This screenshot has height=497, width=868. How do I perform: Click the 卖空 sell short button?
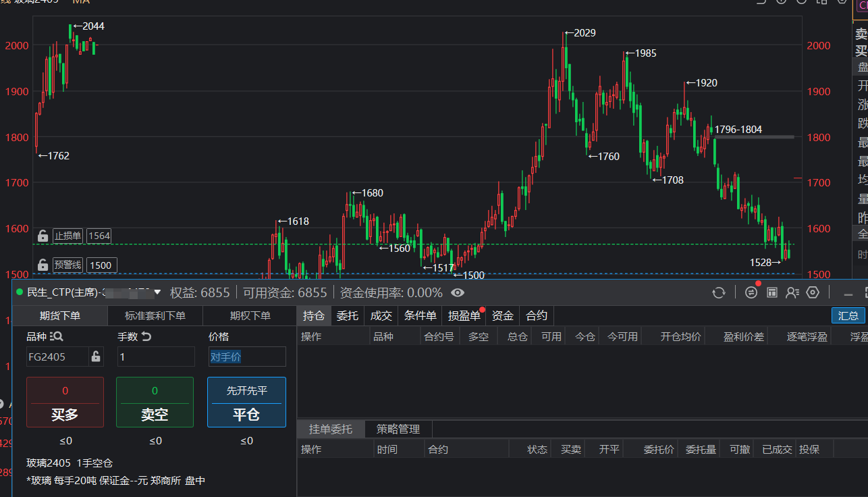[x=155, y=402]
